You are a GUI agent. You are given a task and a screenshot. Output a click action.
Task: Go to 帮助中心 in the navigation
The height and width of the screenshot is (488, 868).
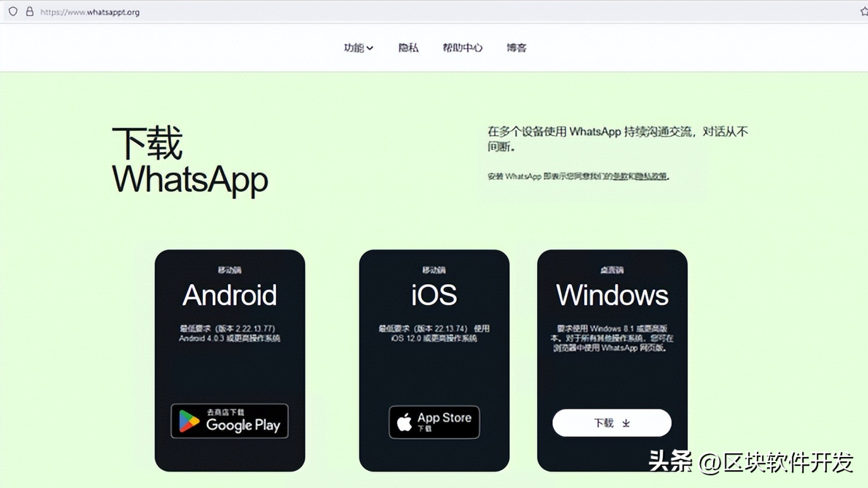point(462,48)
